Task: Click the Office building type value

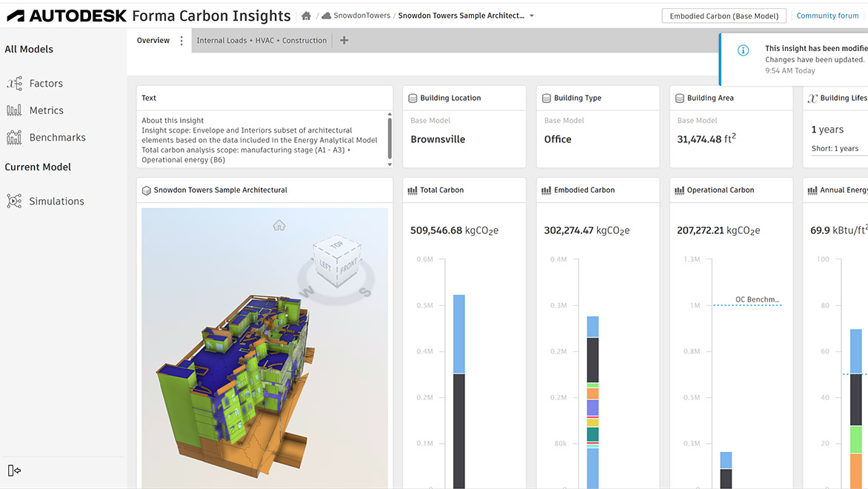Action: click(558, 139)
